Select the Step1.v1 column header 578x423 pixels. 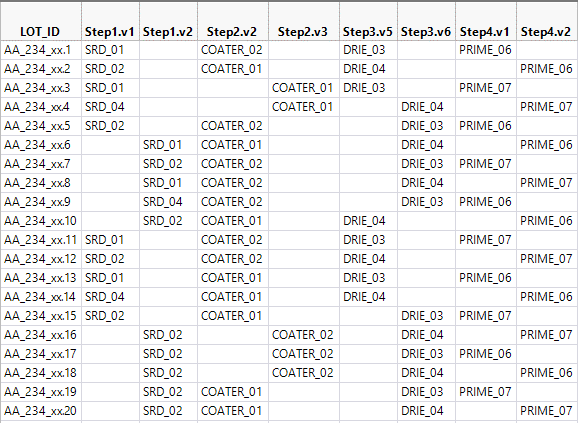click(x=110, y=22)
